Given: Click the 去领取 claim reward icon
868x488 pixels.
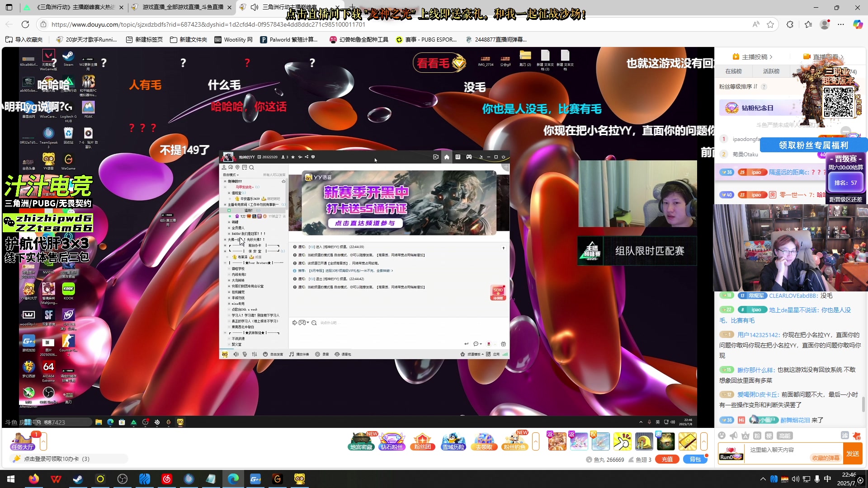Looking at the screenshot, I should click(x=484, y=441).
